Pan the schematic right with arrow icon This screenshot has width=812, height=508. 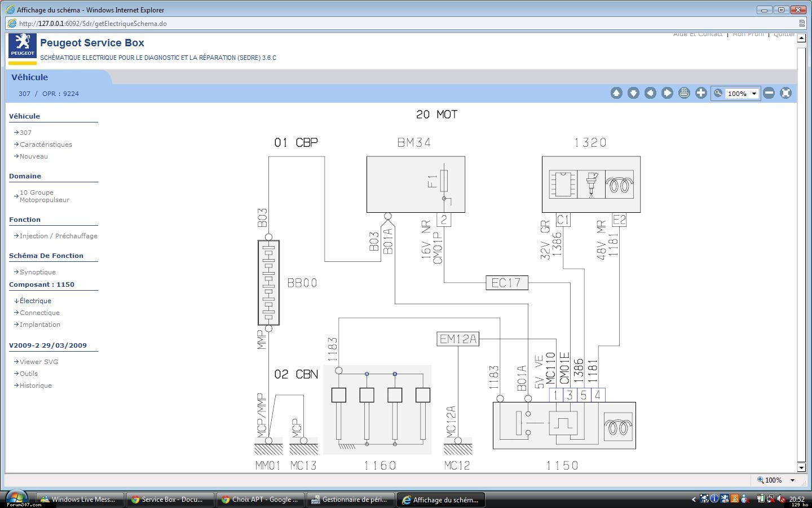pos(667,93)
